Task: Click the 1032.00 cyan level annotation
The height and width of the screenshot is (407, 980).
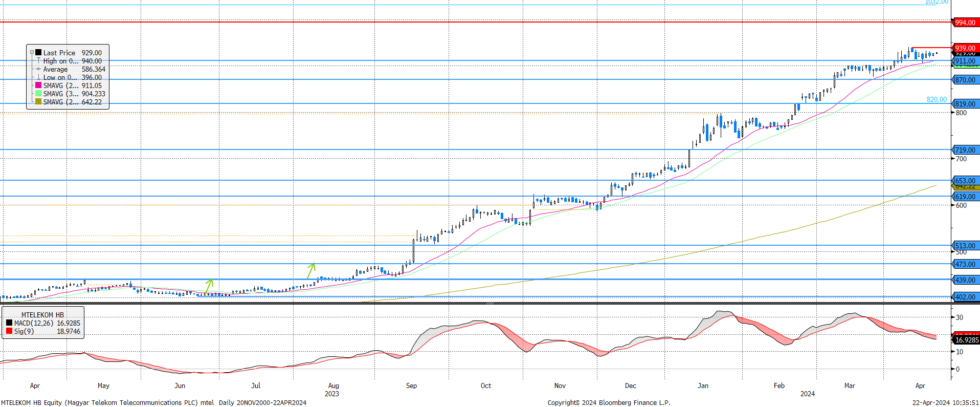Action: 937,2
